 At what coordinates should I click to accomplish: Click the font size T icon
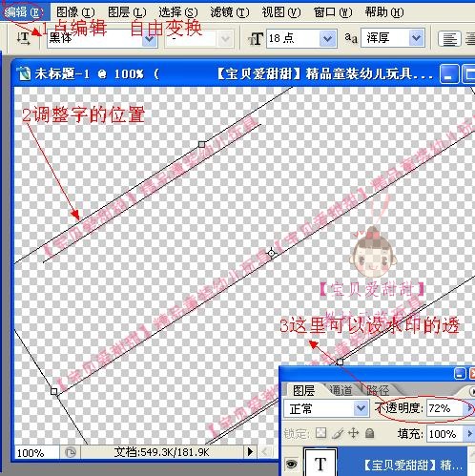256,39
